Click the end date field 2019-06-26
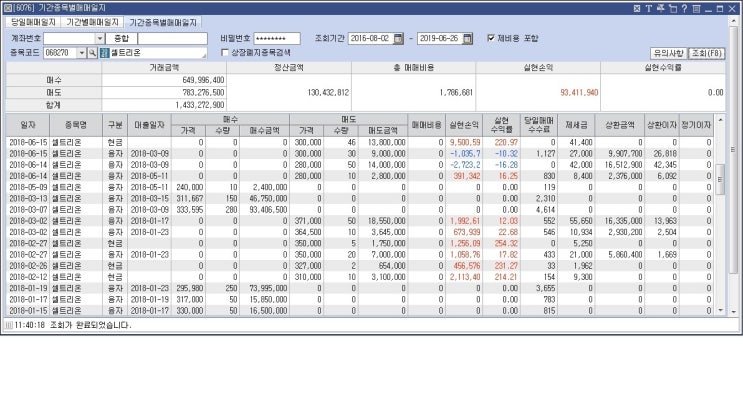Image resolution: width=743 pixels, height=404 pixels. tap(440, 38)
